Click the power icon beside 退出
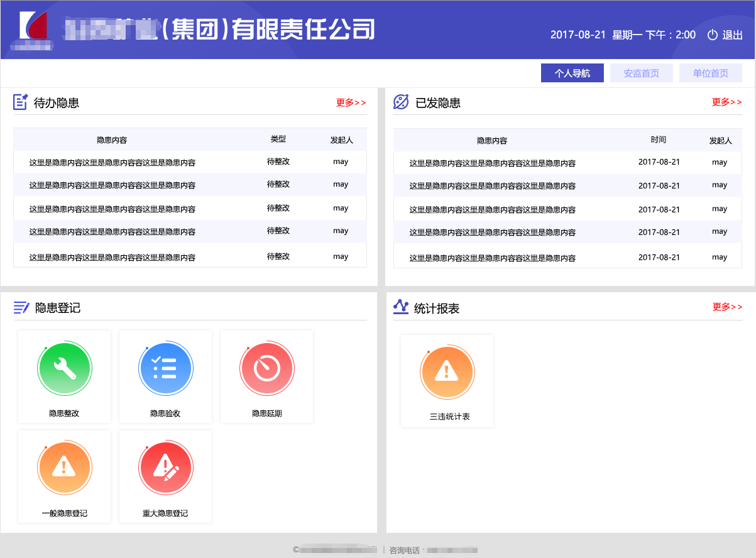This screenshot has width=756, height=558. [713, 35]
